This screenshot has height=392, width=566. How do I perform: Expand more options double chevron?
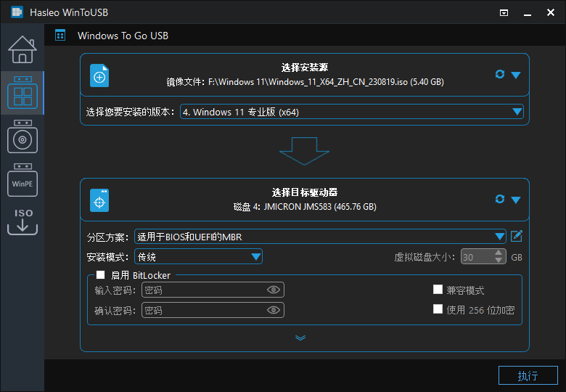(300, 338)
